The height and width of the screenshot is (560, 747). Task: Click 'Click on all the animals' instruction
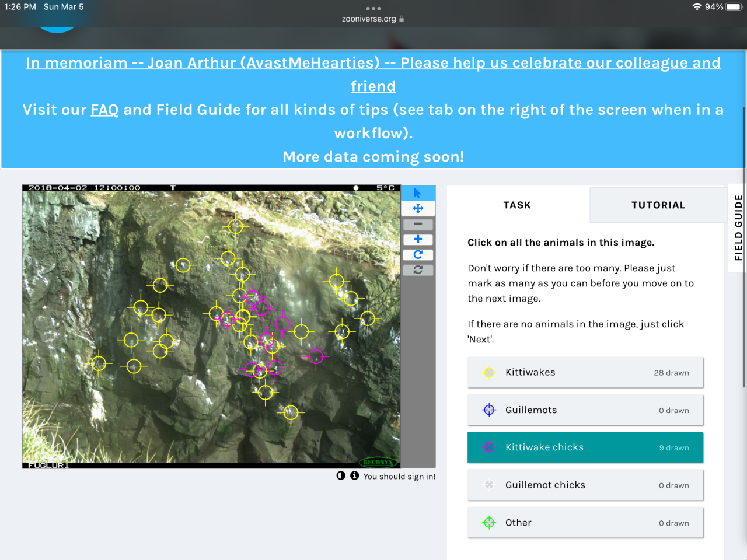coord(561,243)
